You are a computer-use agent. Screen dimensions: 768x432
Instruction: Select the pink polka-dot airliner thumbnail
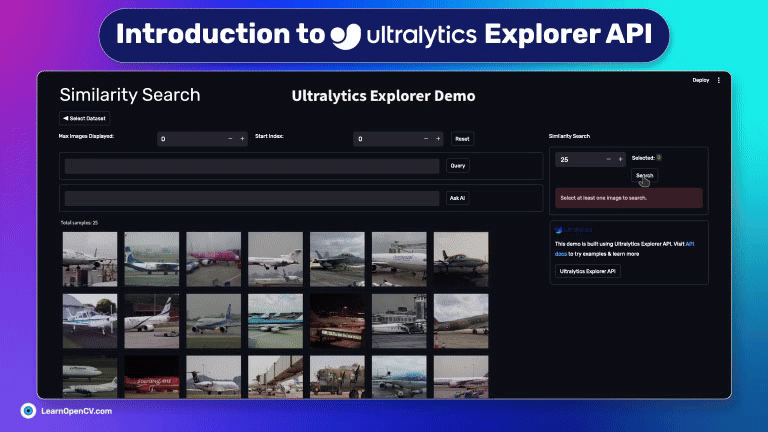[x=214, y=259]
